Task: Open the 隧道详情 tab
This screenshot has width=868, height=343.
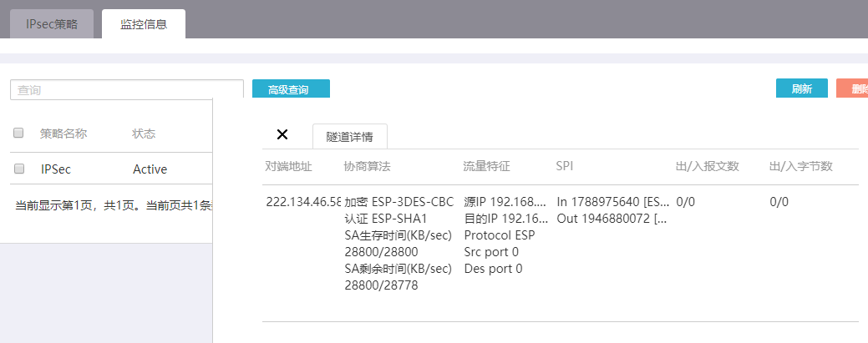Action: [350, 136]
